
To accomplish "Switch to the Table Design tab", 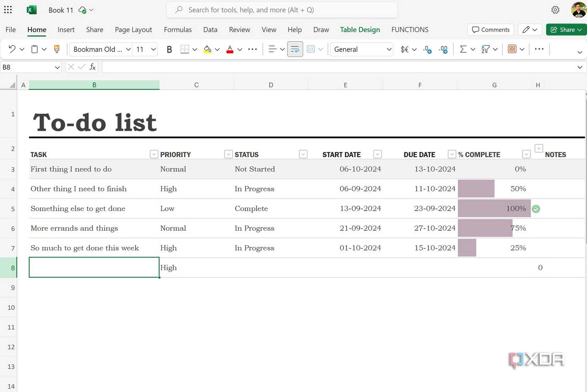I will (x=360, y=29).
